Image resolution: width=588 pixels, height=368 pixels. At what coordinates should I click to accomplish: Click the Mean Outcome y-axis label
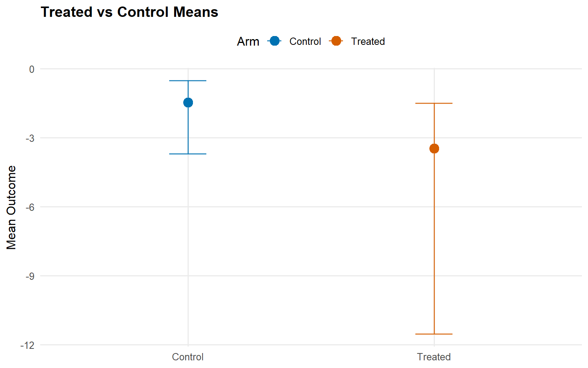(11, 207)
